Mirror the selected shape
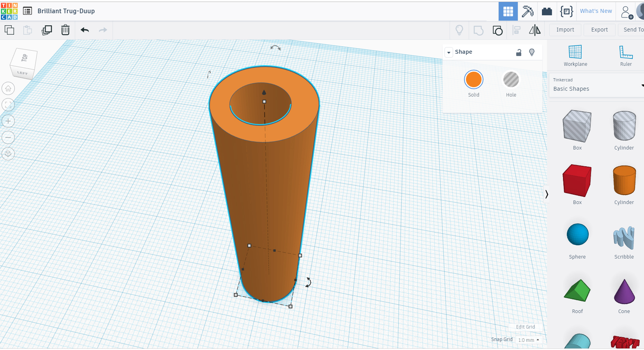This screenshot has width=644, height=350. [535, 30]
